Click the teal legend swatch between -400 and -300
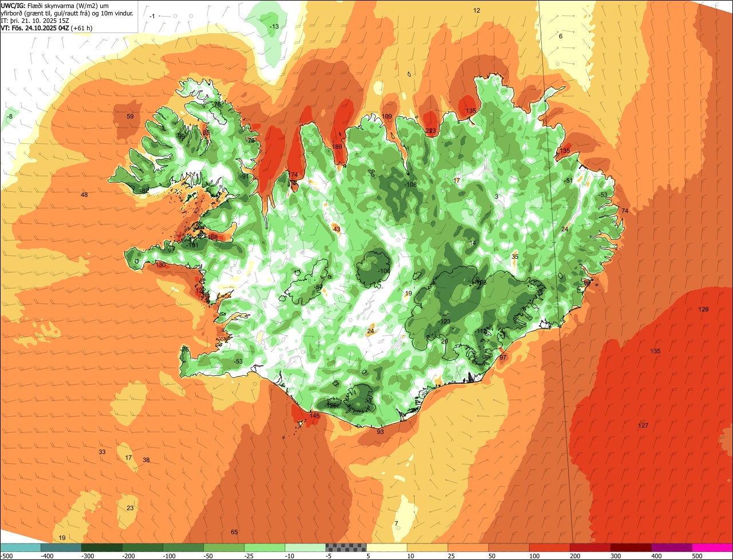The height and width of the screenshot is (560, 733). click(61, 547)
